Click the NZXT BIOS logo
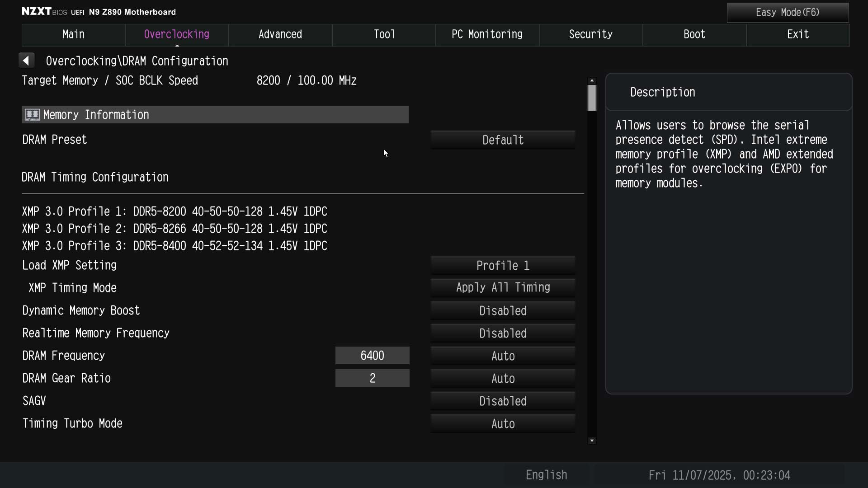This screenshot has height=488, width=868. click(x=44, y=12)
